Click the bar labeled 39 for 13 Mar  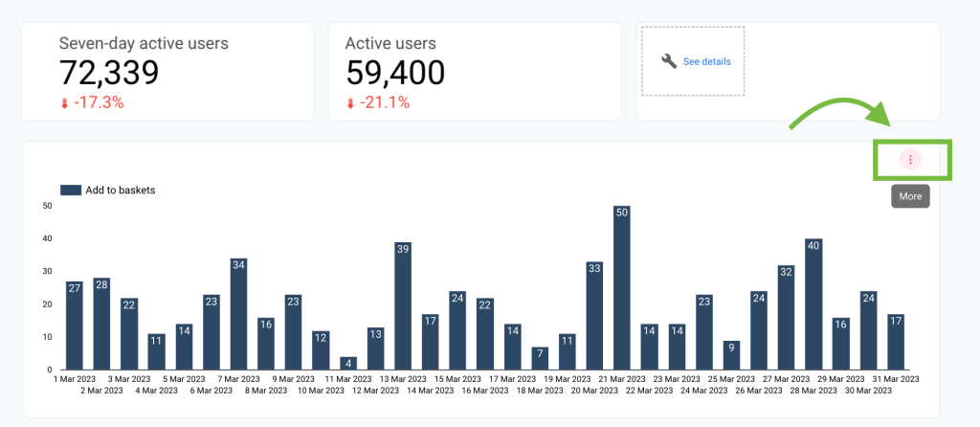coord(403,305)
